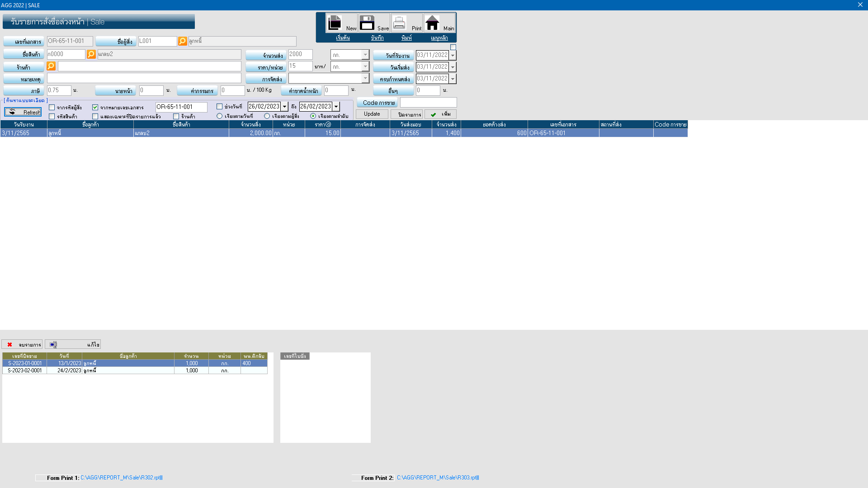The image size is (868, 488).
Task: Click Form Print 1 report path link
Action: pos(121,478)
